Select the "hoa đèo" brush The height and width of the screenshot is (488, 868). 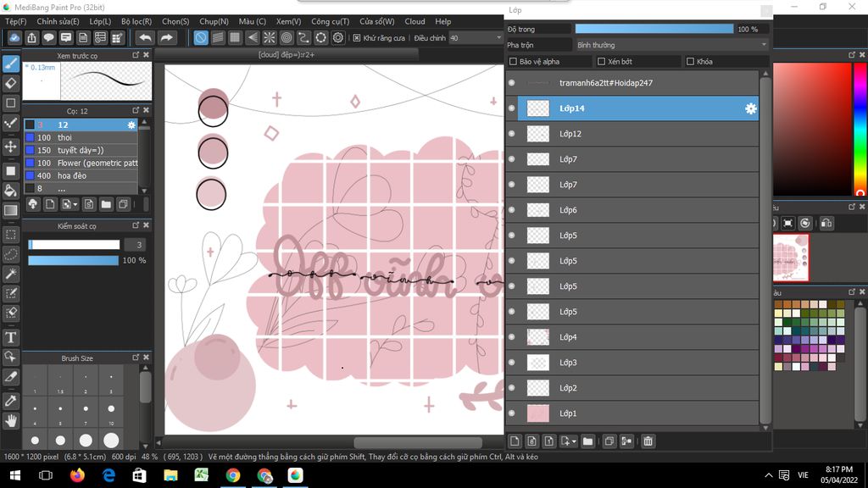coord(81,176)
